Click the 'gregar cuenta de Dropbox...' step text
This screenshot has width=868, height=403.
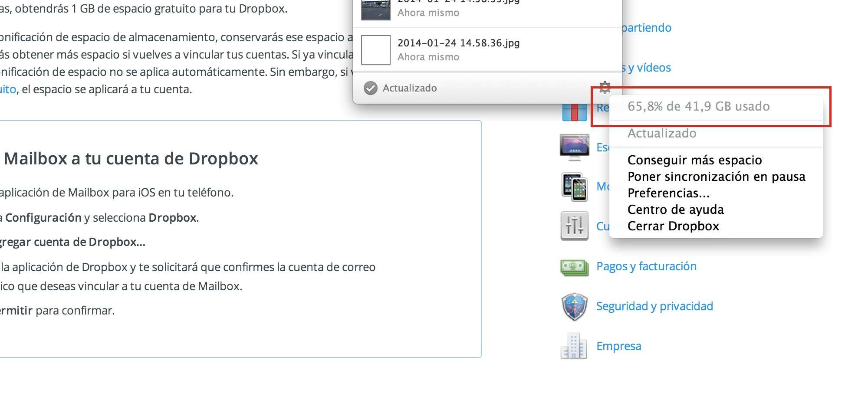(x=72, y=242)
